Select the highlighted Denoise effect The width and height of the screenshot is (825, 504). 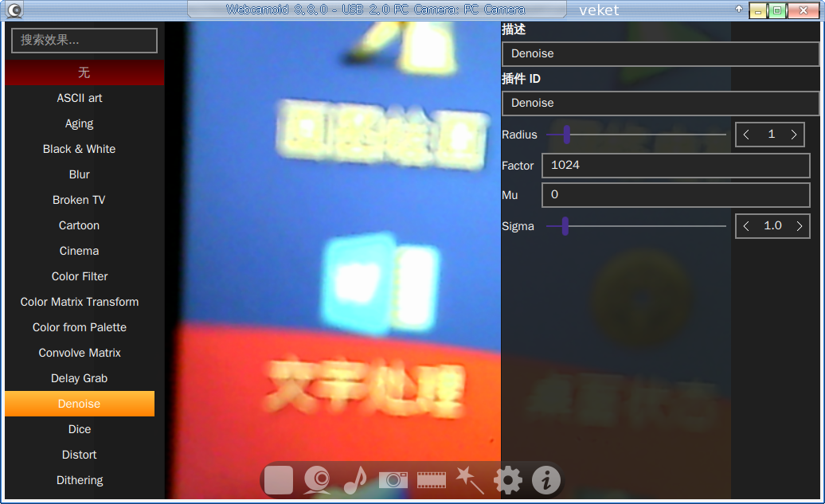(x=80, y=404)
